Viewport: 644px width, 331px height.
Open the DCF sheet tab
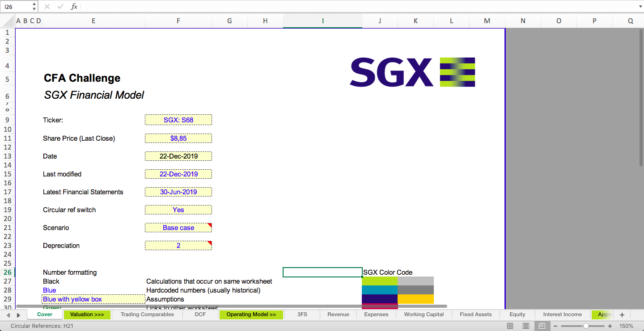(x=200, y=314)
